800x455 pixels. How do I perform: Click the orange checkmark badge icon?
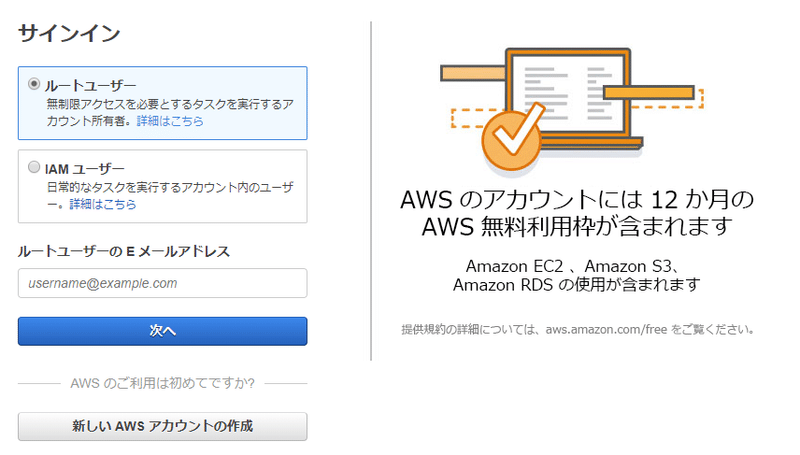[511, 142]
